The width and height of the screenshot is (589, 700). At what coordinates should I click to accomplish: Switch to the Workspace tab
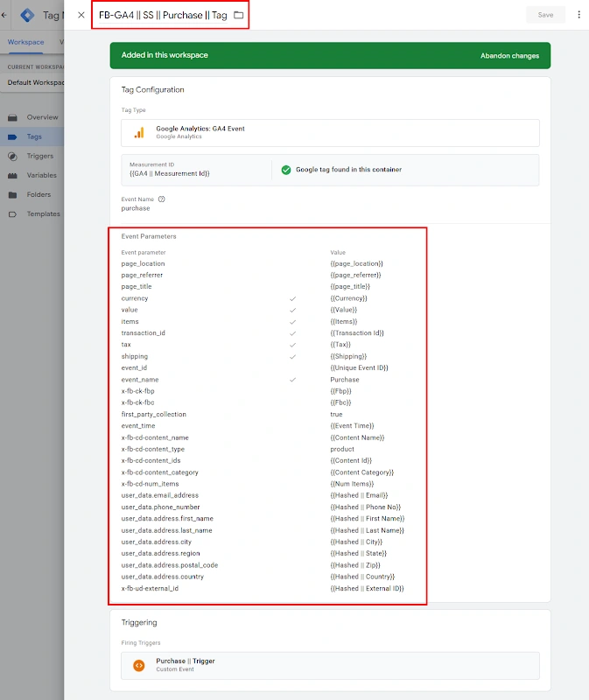click(25, 42)
